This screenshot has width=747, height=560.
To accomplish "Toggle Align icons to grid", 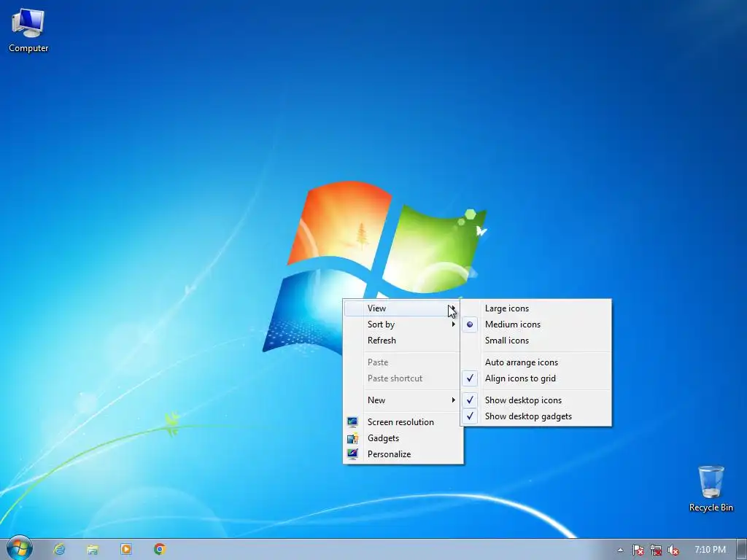I will pos(536,378).
